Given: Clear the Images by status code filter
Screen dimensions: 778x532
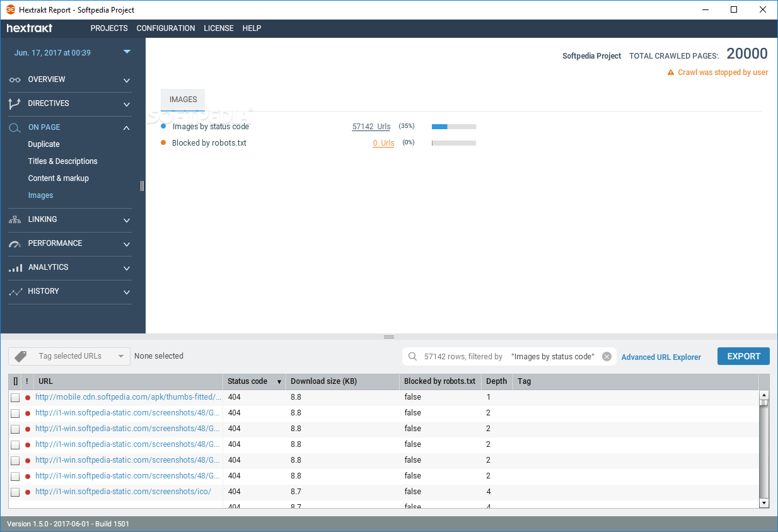Looking at the screenshot, I should click(607, 357).
